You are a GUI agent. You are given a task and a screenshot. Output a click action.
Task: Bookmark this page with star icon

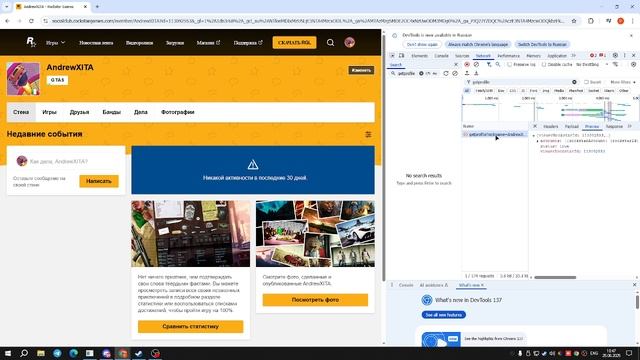[574, 21]
